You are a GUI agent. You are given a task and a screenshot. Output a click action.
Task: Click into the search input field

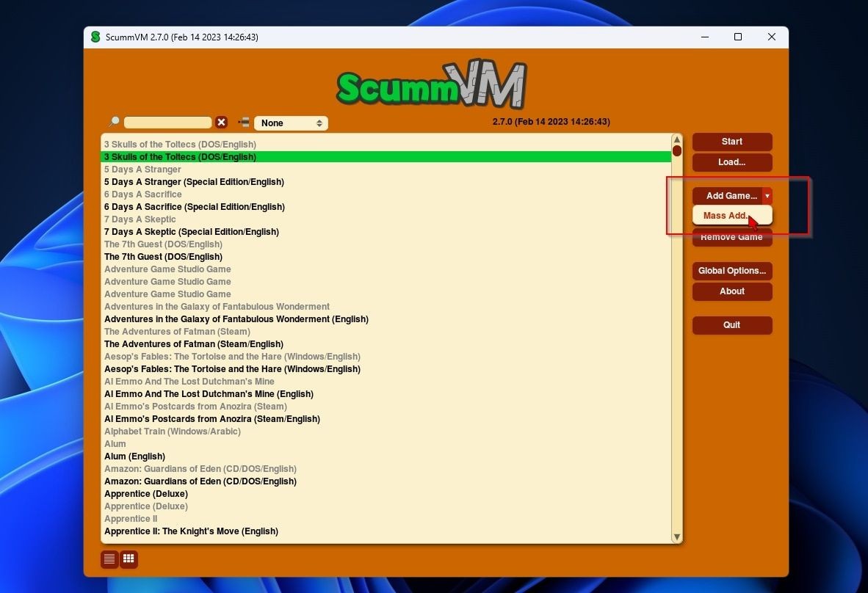tap(167, 123)
